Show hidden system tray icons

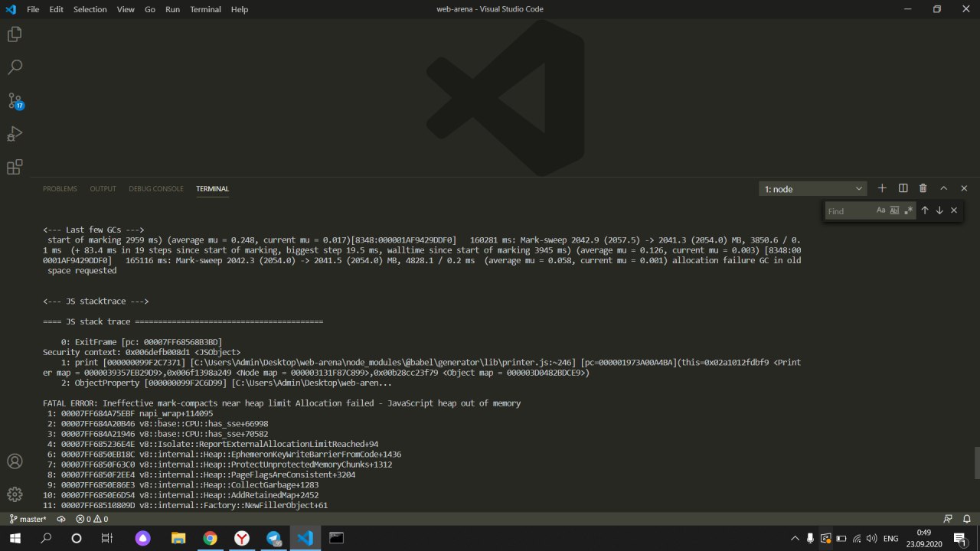(x=795, y=538)
